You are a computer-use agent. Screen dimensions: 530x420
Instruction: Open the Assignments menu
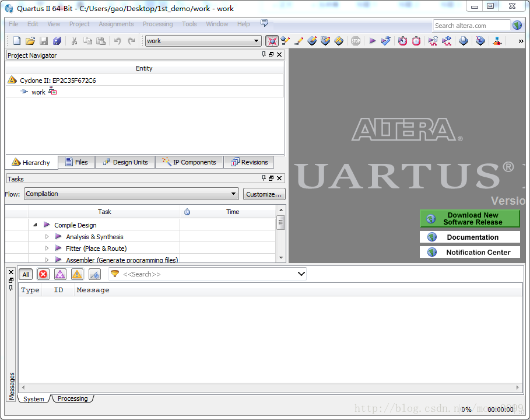click(116, 24)
